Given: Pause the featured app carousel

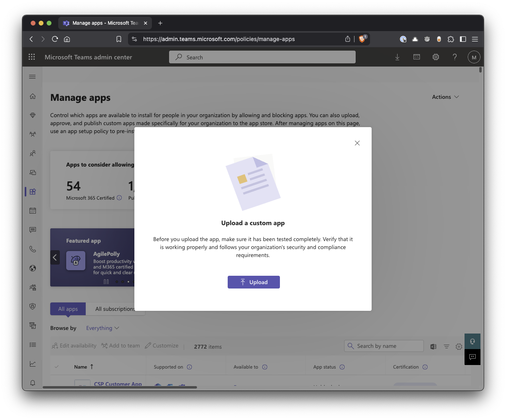Looking at the screenshot, I should click(x=106, y=282).
